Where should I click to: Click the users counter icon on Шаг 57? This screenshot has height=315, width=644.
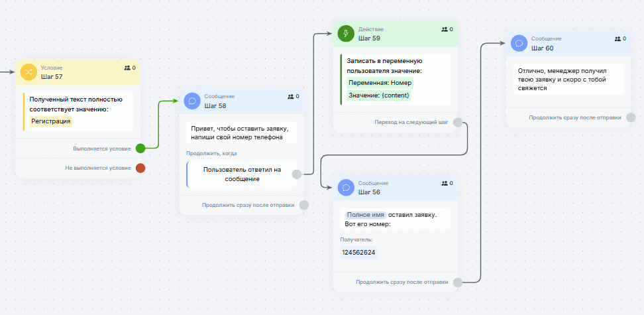(127, 68)
